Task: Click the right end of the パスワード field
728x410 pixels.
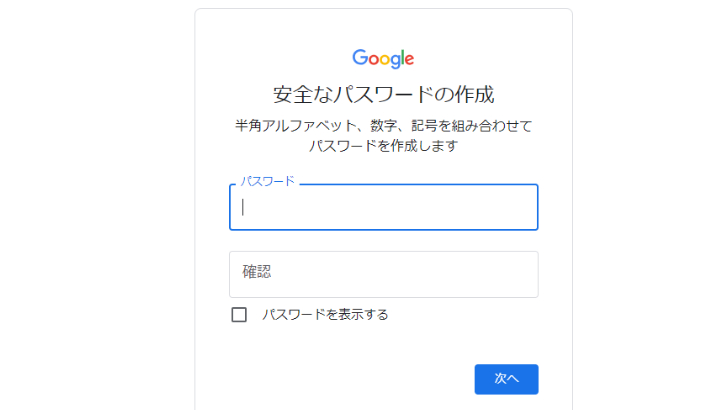Action: point(525,207)
